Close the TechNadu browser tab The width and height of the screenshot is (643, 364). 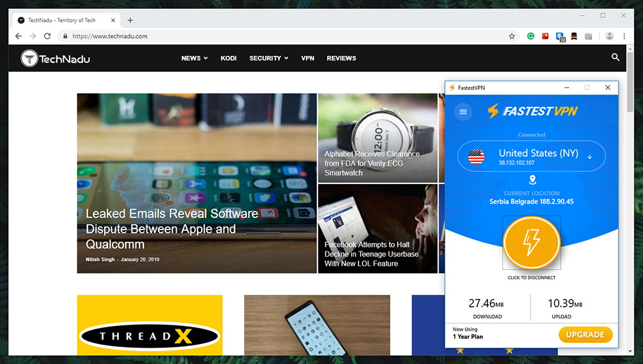tap(113, 20)
